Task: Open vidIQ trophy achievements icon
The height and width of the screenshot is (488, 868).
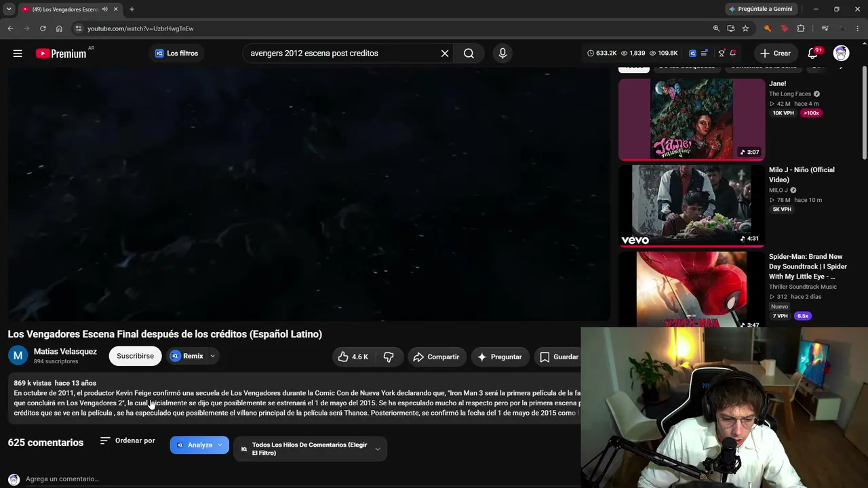Action: [x=722, y=53]
